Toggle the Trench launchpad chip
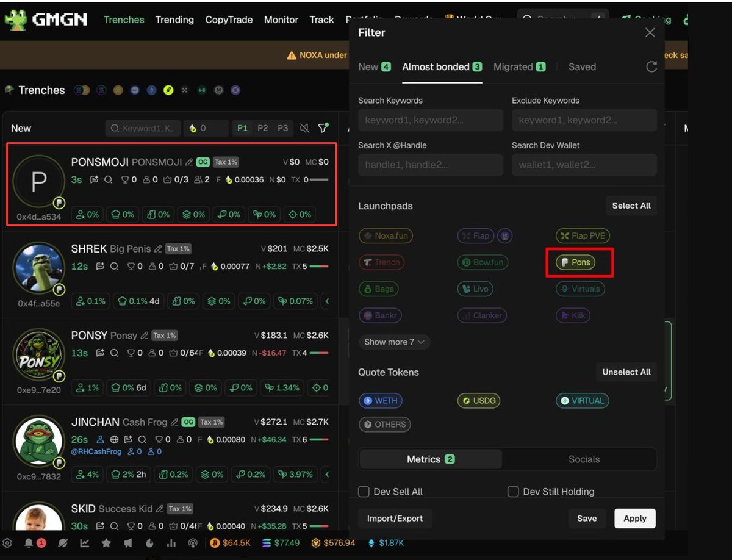Screen dimensions: 732x560 (382, 262)
